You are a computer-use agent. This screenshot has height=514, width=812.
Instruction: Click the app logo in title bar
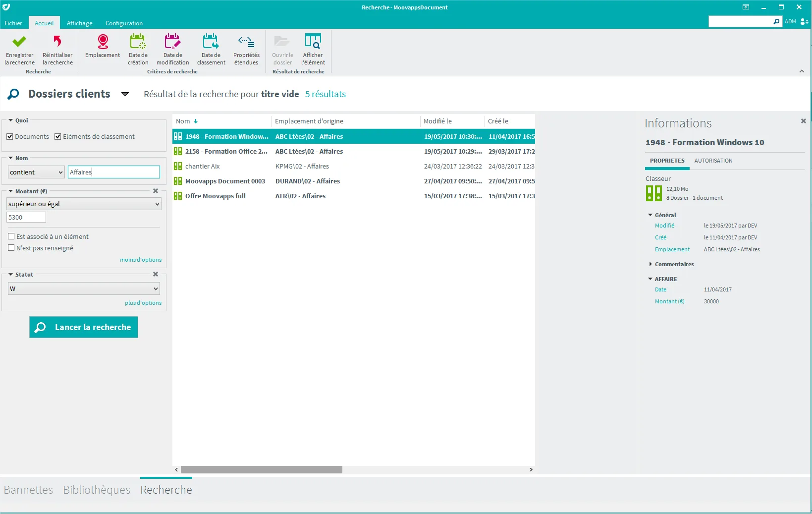coord(6,7)
